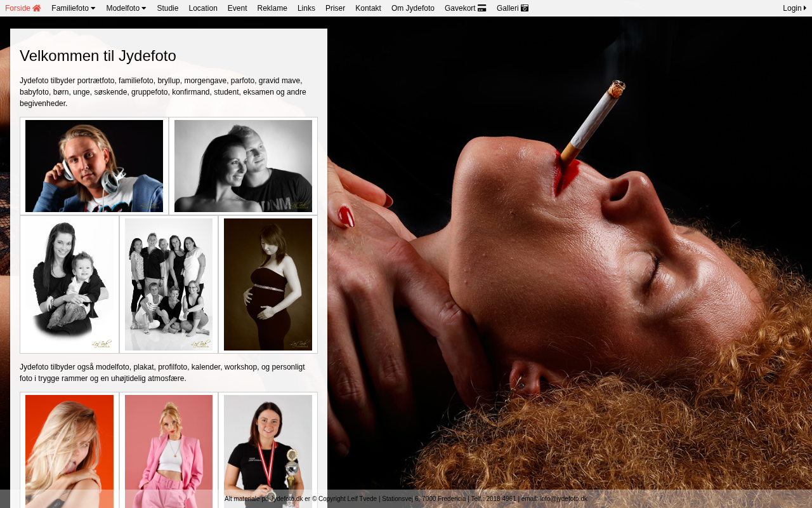Go to the Location page
The height and width of the screenshot is (508, 812).
tap(203, 8)
